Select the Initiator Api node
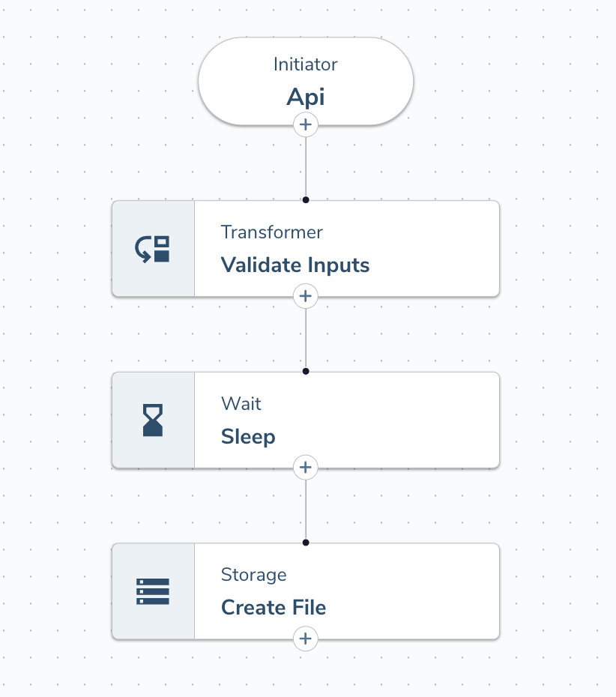This screenshot has height=697, width=616. click(305, 81)
